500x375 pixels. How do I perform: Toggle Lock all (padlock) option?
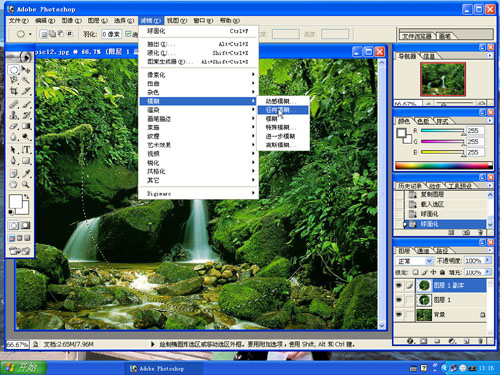tap(442, 272)
